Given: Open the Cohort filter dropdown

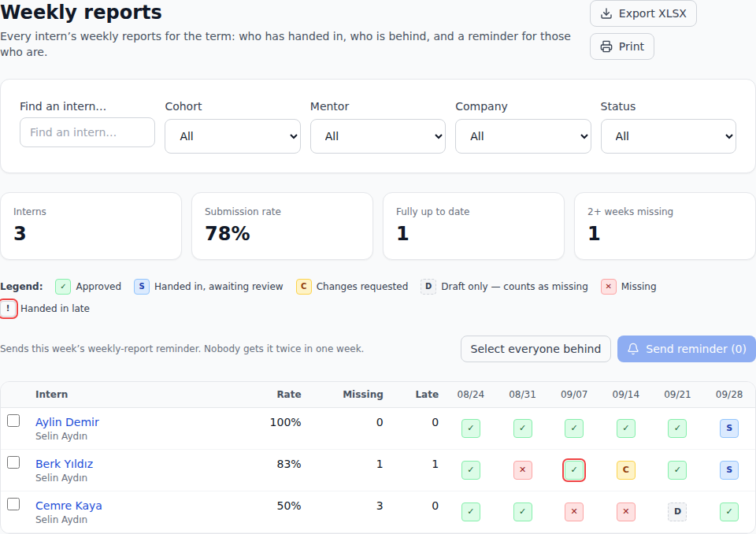Looking at the screenshot, I should coord(232,136).
